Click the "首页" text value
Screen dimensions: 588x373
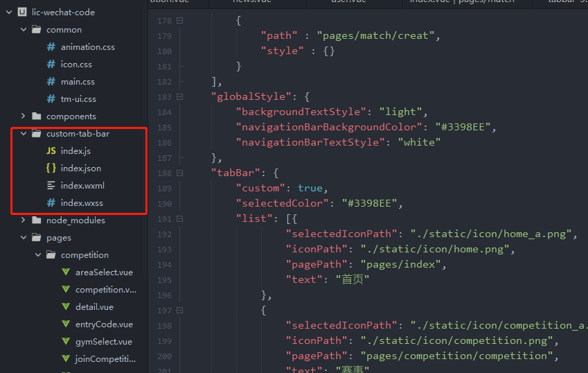point(352,279)
